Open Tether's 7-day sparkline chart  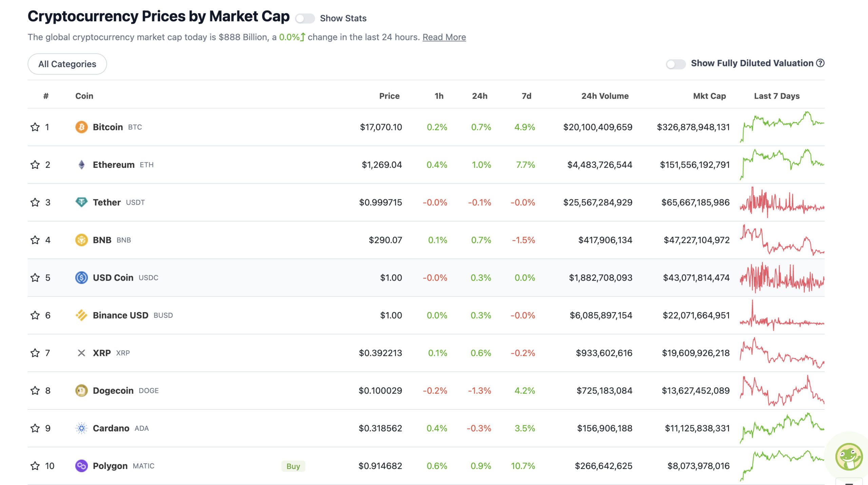tap(782, 202)
